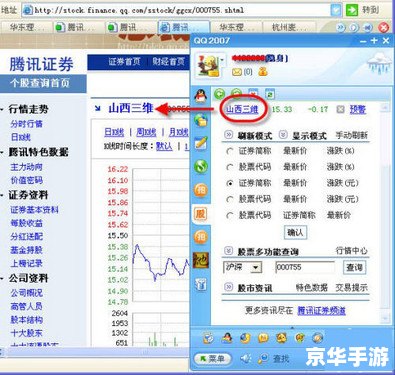
Task: Click the 默认 K-line duration link
Action: pyautogui.click(x=164, y=146)
